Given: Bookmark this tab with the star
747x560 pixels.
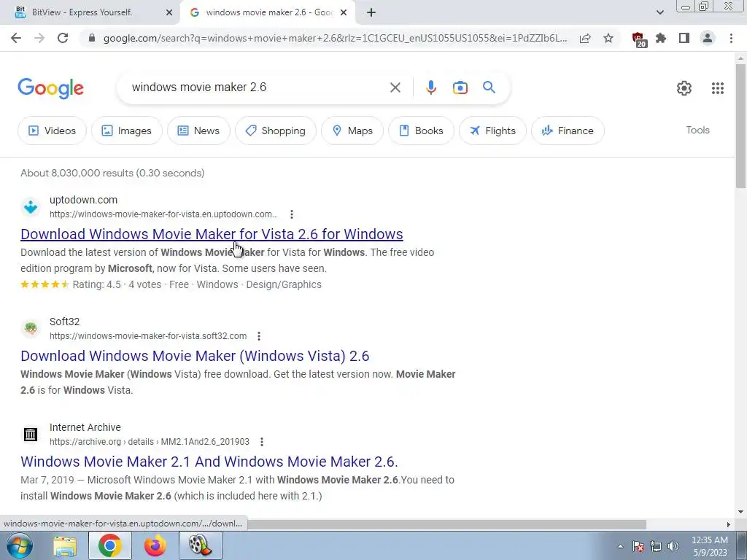Looking at the screenshot, I should click(x=608, y=38).
